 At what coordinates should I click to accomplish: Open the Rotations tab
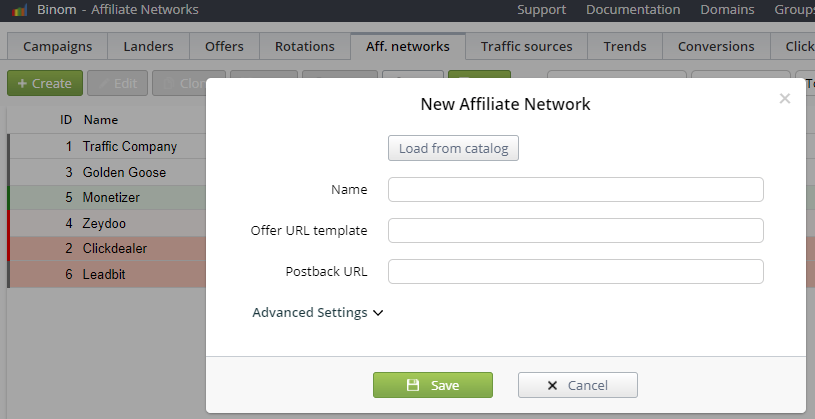[305, 46]
